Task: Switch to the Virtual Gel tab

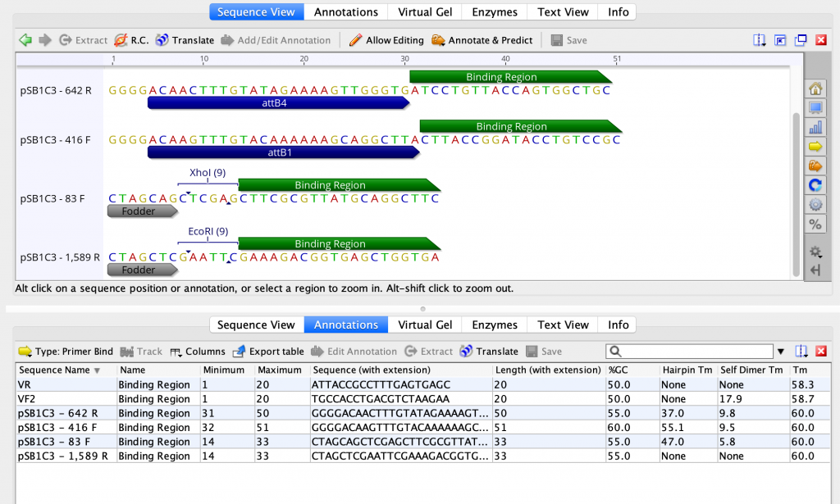Action: pos(425,11)
